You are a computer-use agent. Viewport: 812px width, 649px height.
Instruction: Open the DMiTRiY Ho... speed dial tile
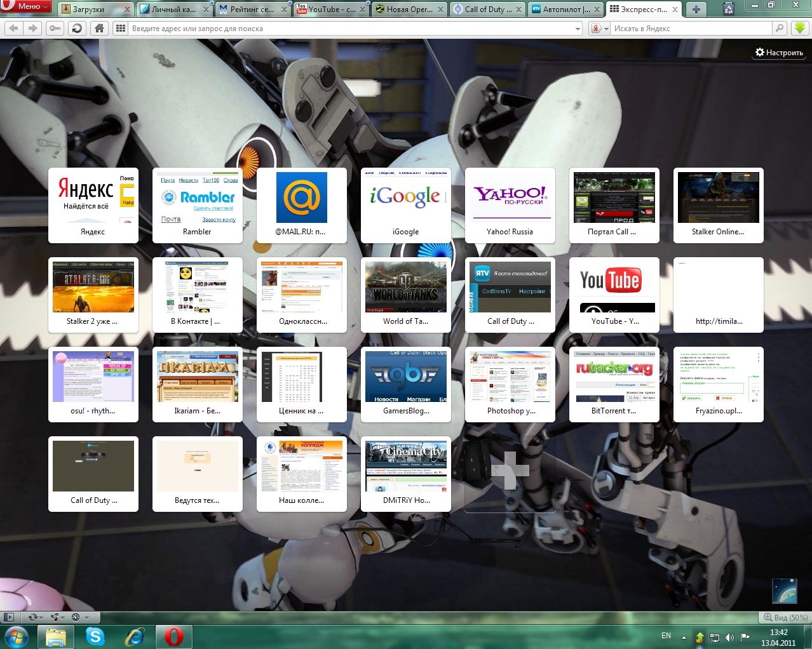[406, 474]
